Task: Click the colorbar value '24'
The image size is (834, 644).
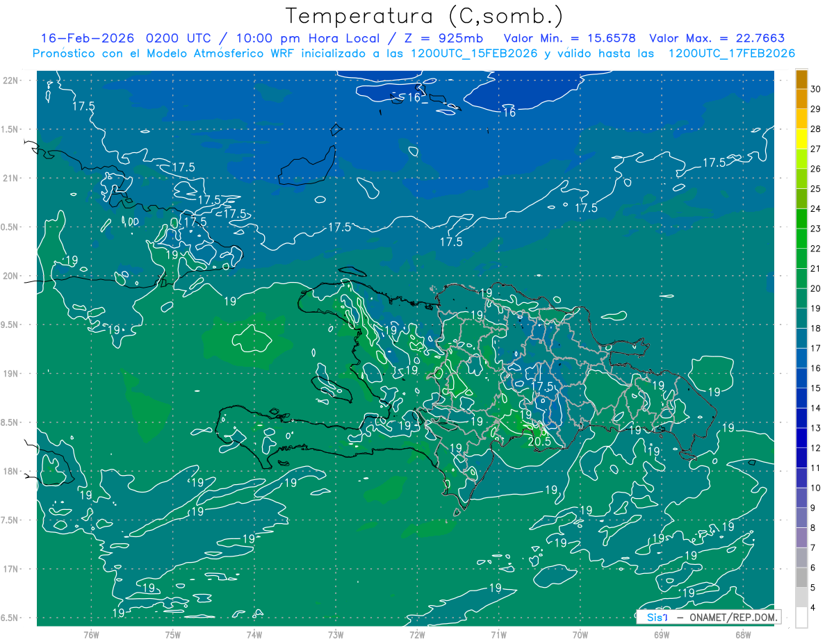Action: (x=815, y=208)
